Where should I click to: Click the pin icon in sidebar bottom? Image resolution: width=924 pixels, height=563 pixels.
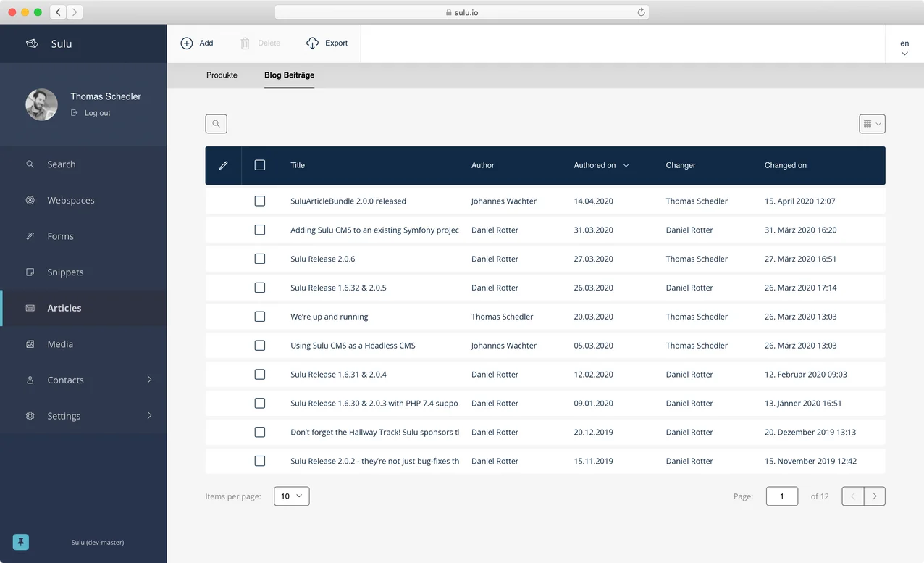point(21,542)
